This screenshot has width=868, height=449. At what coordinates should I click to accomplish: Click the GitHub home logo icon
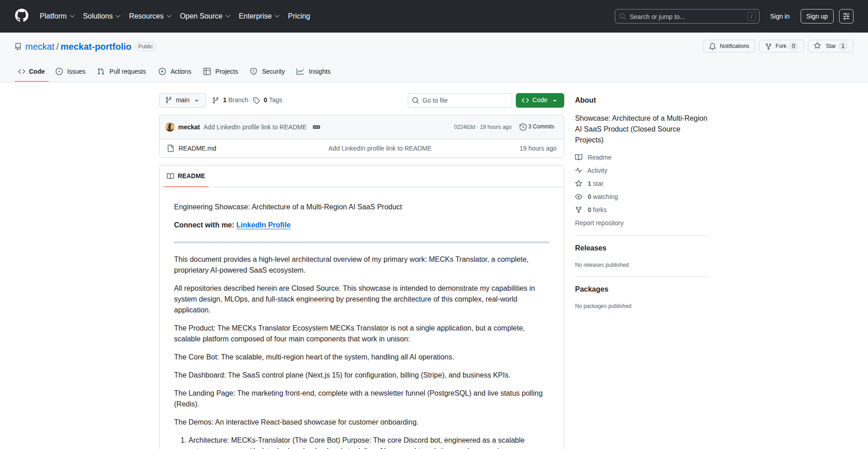[21, 16]
